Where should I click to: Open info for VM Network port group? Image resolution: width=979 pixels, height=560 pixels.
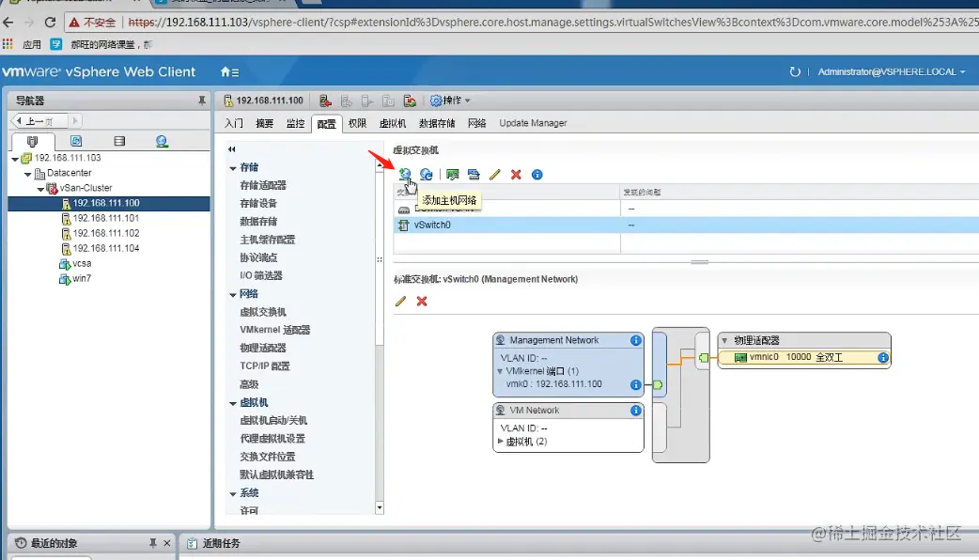click(636, 411)
